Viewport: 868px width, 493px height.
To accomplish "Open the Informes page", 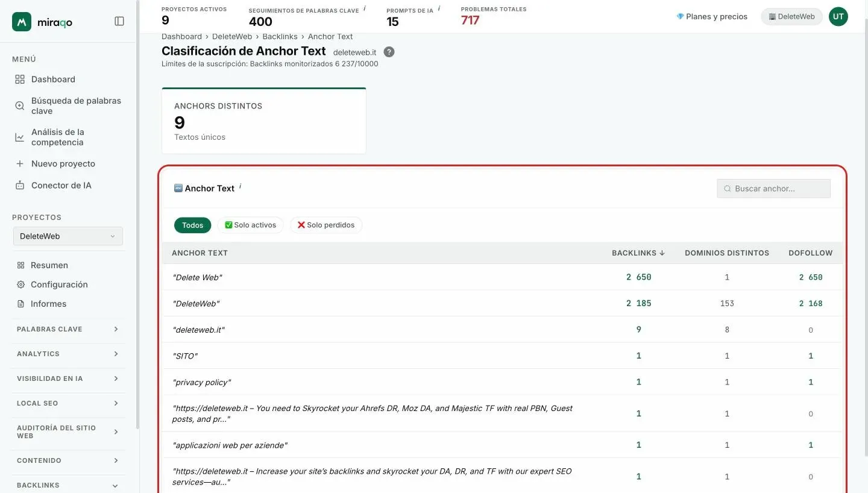I will (x=48, y=304).
